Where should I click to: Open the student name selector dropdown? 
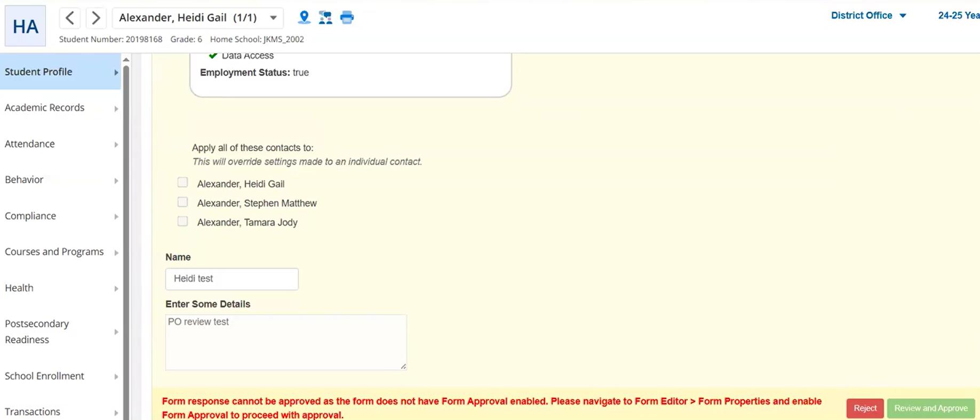[x=273, y=18]
